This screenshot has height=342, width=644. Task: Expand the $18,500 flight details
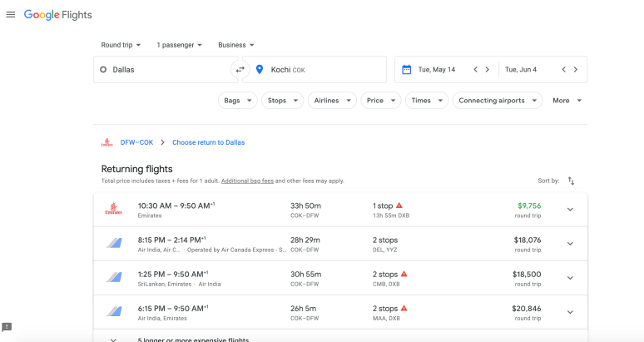tap(570, 278)
